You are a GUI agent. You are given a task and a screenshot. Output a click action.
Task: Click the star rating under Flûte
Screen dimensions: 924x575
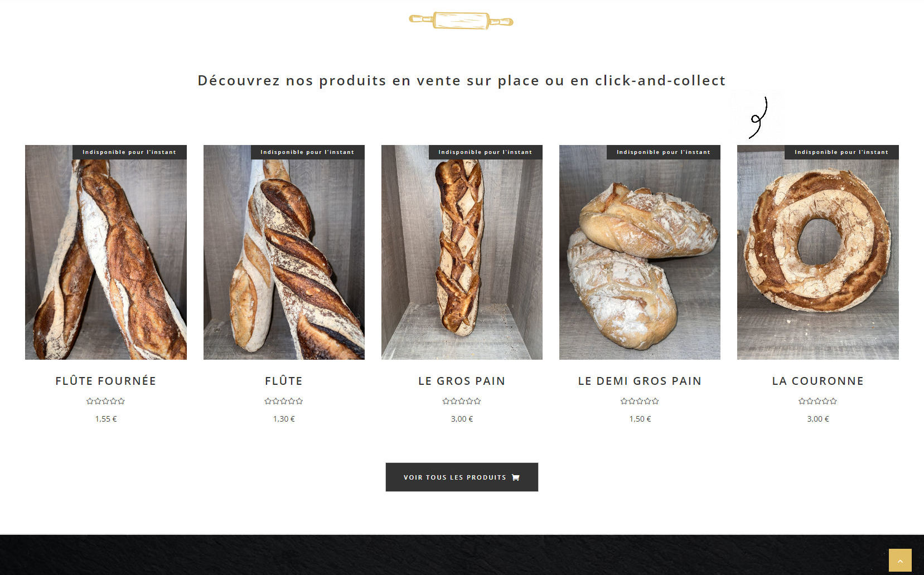coord(283,401)
